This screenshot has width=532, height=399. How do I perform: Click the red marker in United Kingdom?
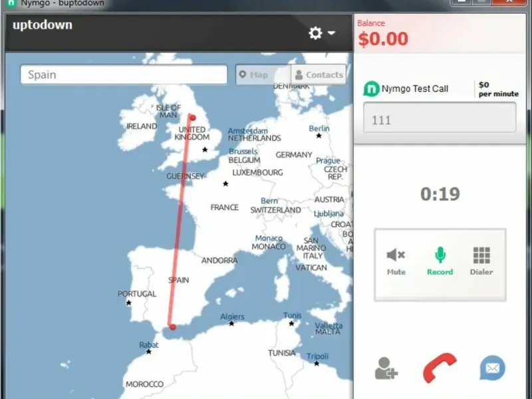coord(193,118)
